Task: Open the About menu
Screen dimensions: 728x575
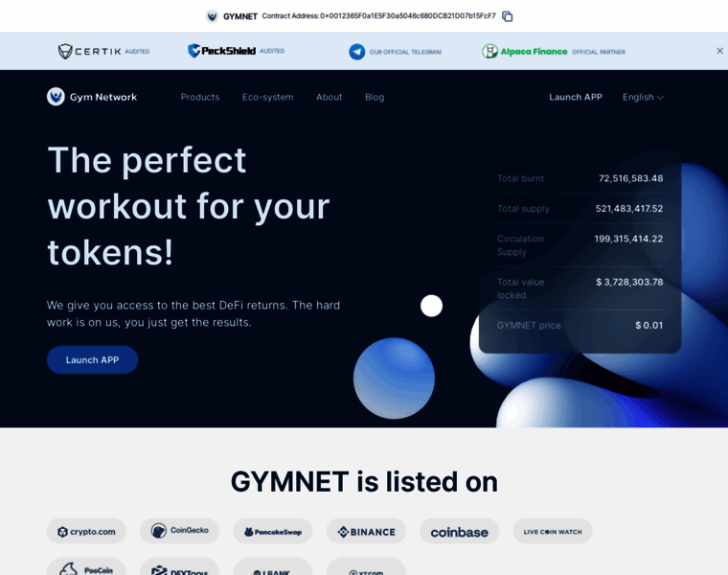Action: 330,97
